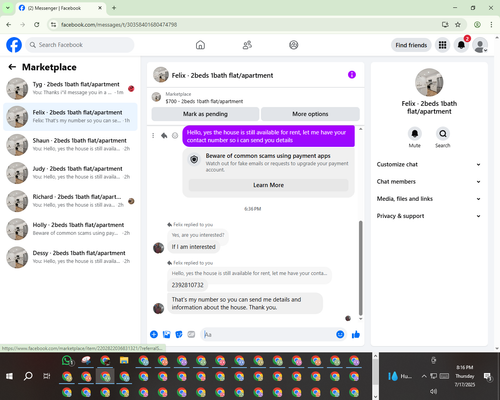Select Felix's apartment conversation

point(70,117)
